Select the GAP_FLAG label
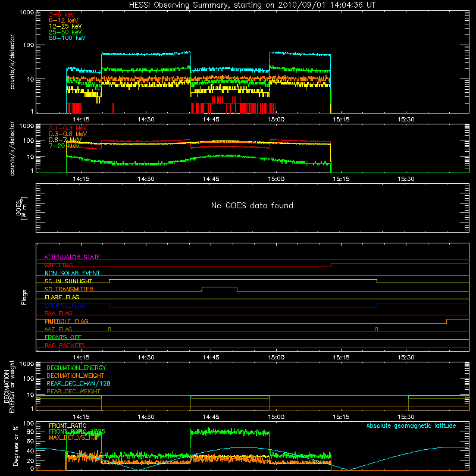 click(58, 265)
